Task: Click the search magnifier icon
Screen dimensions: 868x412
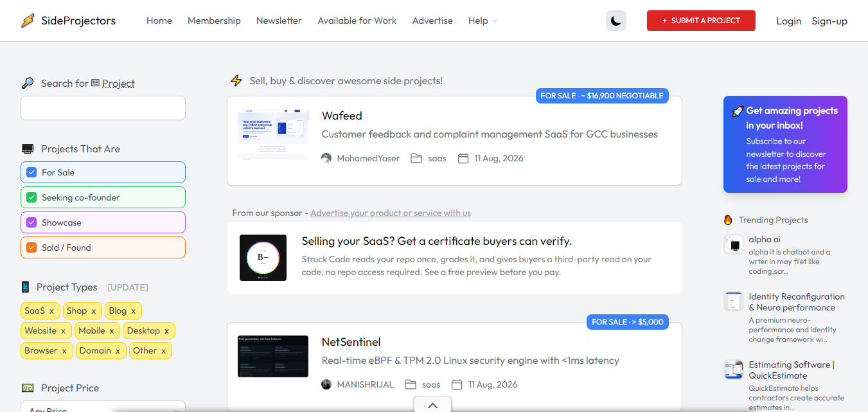Action: tap(28, 84)
